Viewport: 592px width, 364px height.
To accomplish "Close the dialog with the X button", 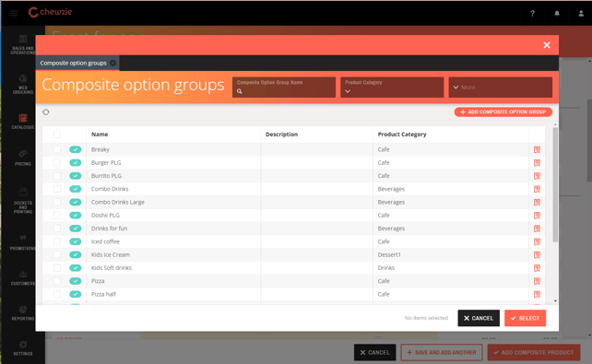I will 547,45.
